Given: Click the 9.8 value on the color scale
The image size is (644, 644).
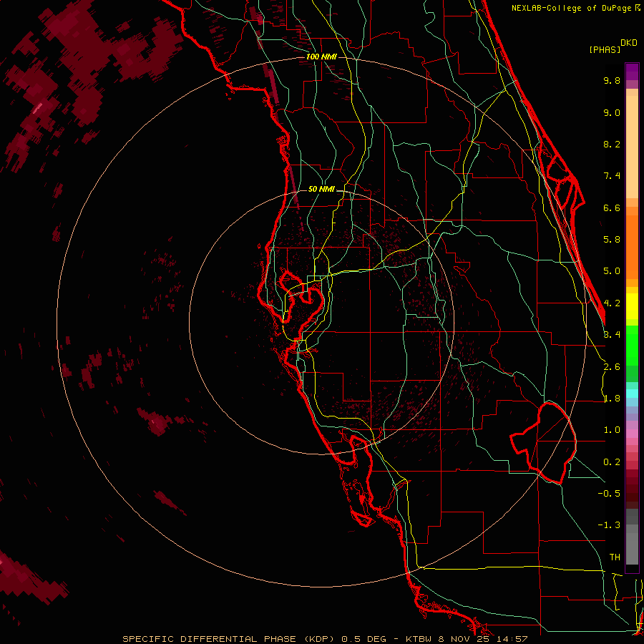Looking at the screenshot, I should tap(612, 80).
